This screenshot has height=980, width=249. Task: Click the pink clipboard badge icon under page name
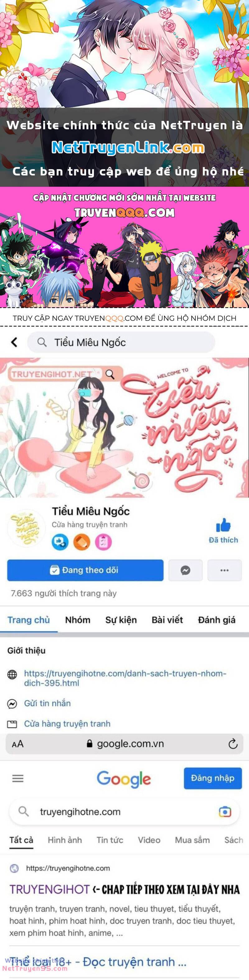103,542
